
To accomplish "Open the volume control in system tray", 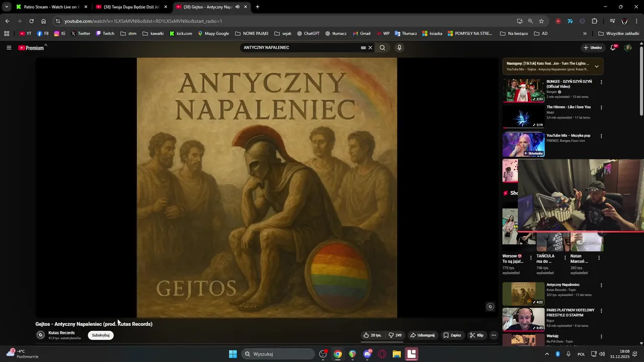I will 602,354.
